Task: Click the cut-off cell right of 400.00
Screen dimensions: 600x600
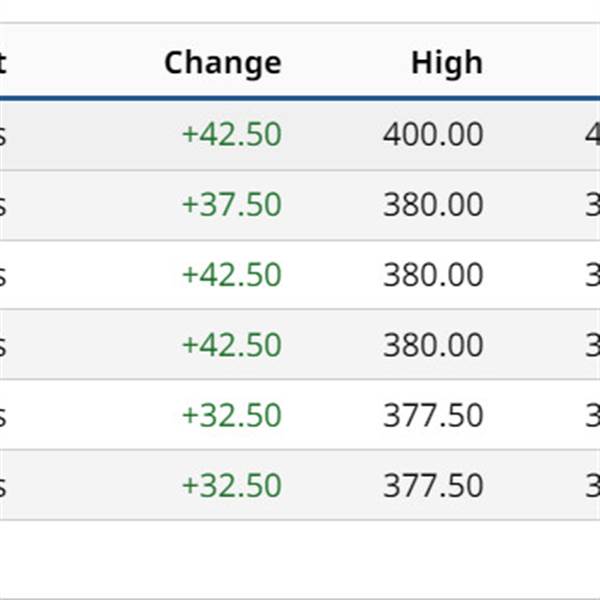Action: tap(592, 135)
